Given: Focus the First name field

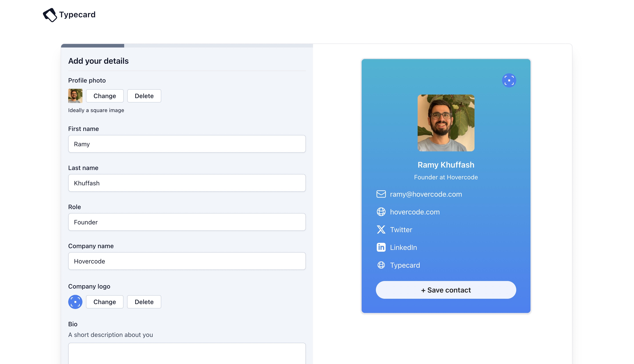Looking at the screenshot, I should tap(187, 144).
